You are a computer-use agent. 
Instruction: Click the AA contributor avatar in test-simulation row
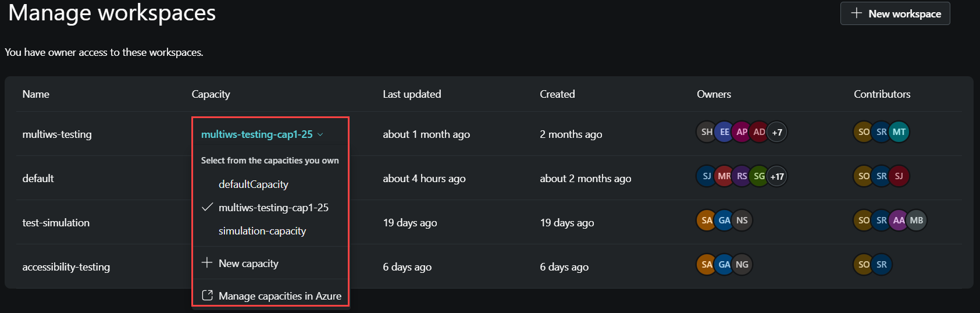pos(899,220)
